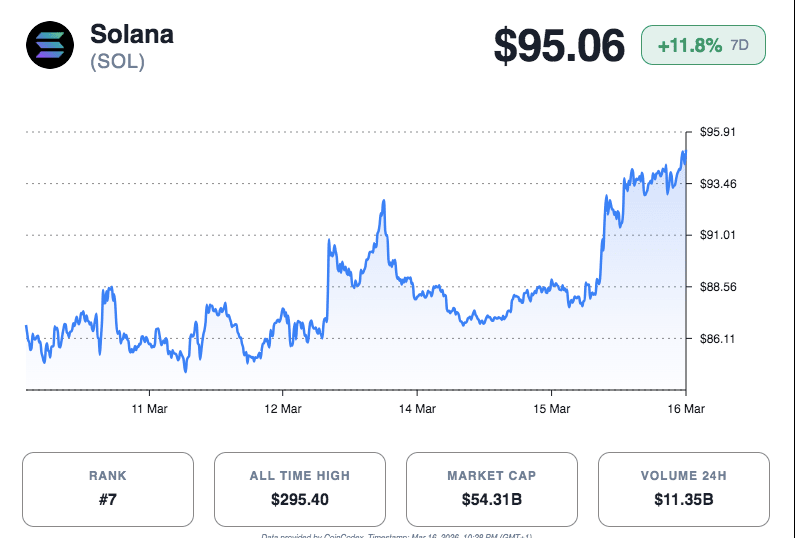Image resolution: width=795 pixels, height=538 pixels.
Task: Click the $91.01 price axis label
Action: pyautogui.click(x=716, y=235)
